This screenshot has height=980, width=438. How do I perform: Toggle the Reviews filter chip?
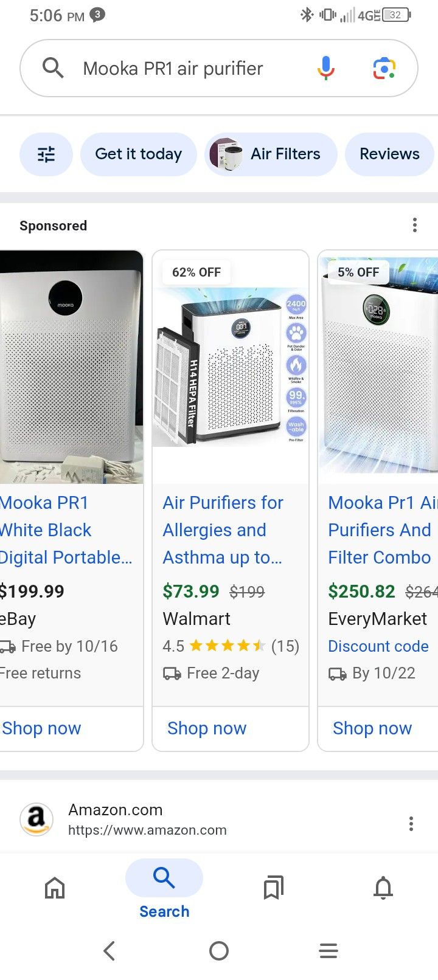tap(389, 154)
